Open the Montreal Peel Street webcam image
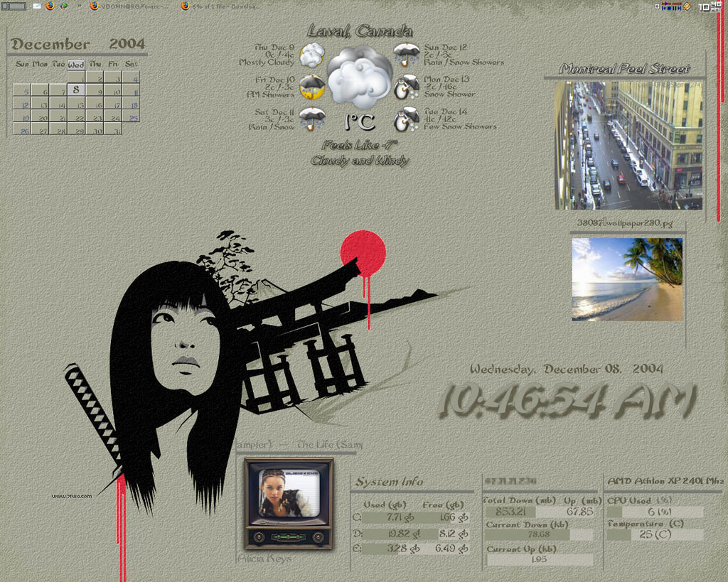 pos(628,145)
